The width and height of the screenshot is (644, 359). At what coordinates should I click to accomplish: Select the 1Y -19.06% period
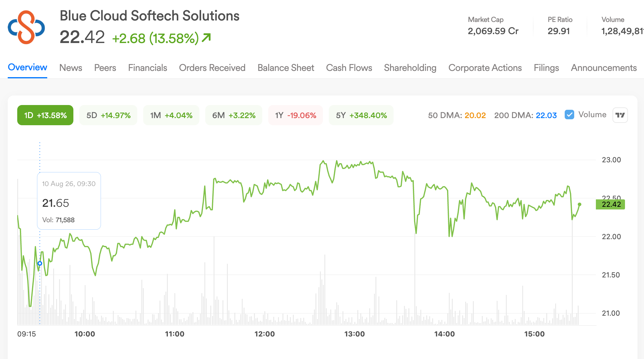[296, 115]
